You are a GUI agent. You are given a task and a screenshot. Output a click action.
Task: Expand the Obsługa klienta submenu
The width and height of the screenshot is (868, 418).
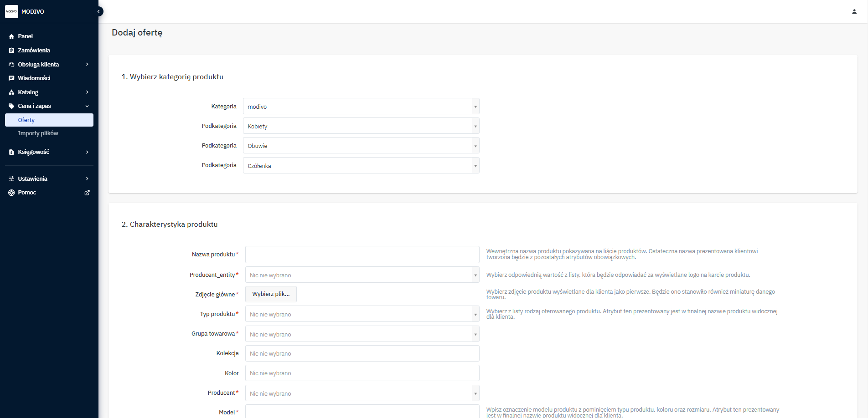click(87, 64)
